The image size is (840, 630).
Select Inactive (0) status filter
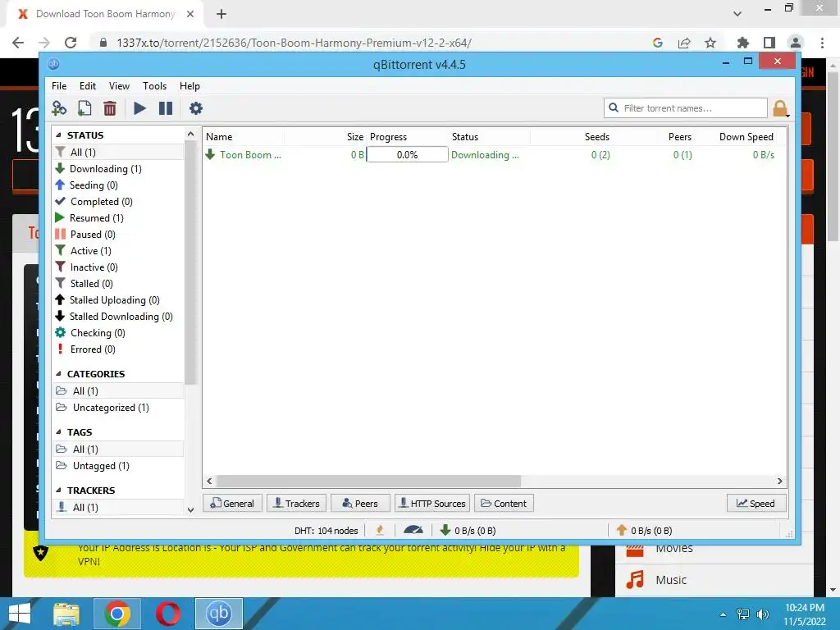click(118, 267)
